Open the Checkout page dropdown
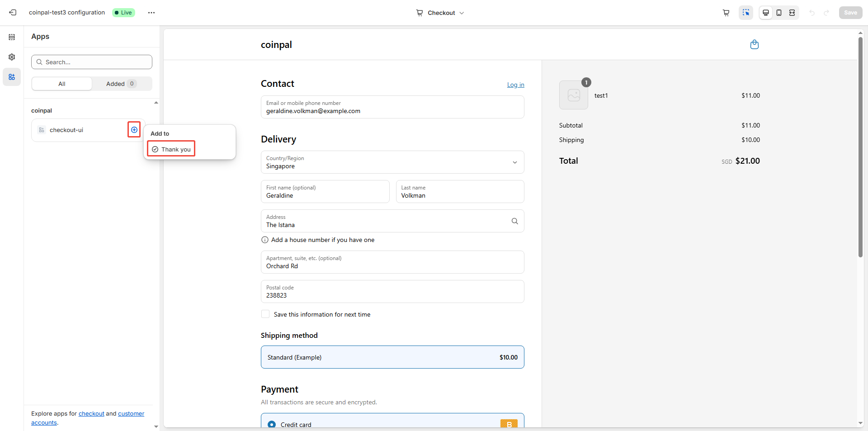This screenshot has height=431, width=868. (440, 13)
